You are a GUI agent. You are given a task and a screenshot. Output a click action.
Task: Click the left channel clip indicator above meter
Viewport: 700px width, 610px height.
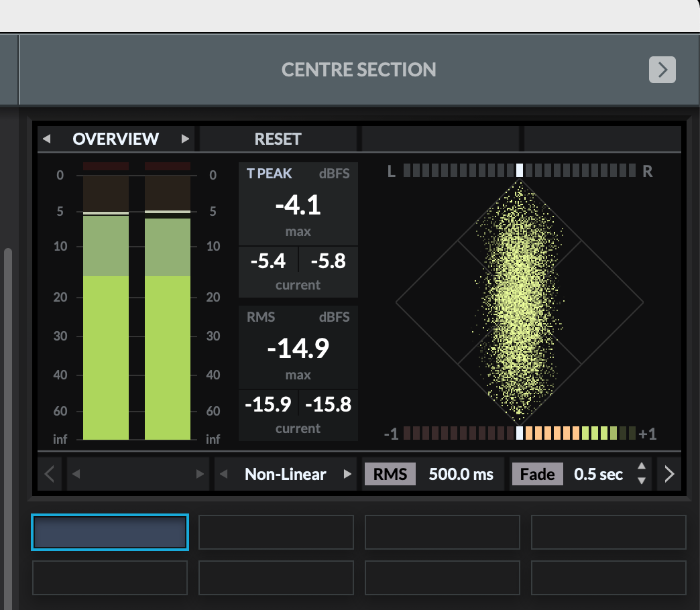(106, 166)
